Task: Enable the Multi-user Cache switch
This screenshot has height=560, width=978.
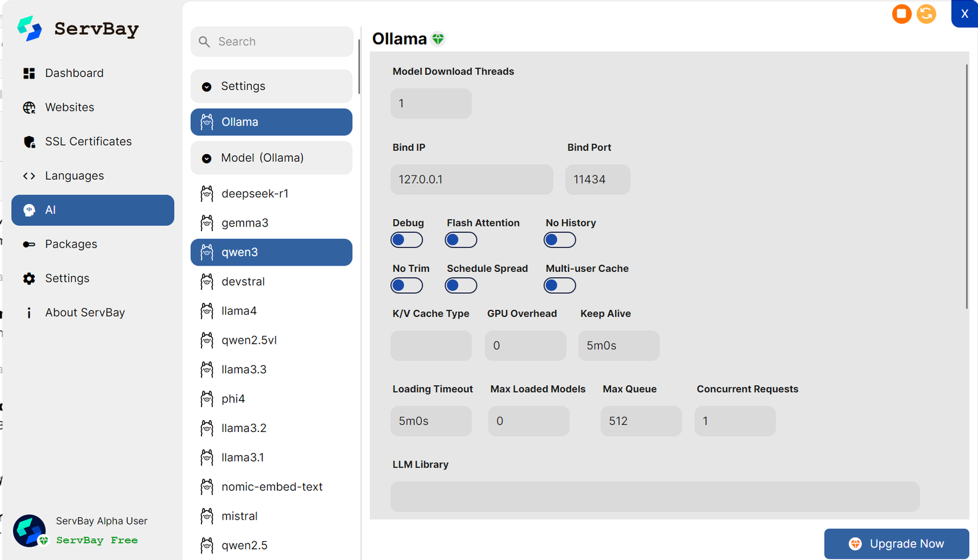Action: [560, 286]
